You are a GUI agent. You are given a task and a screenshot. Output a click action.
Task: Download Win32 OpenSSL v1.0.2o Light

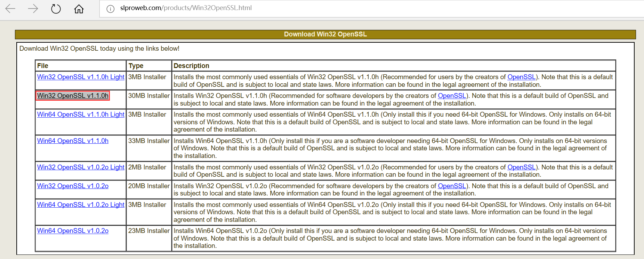pos(81,167)
